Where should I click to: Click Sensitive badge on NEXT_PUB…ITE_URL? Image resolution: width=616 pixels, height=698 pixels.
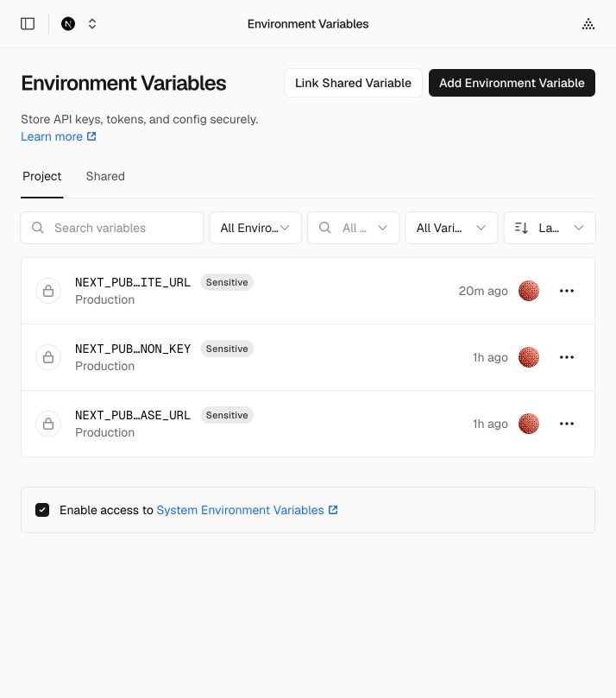(227, 282)
